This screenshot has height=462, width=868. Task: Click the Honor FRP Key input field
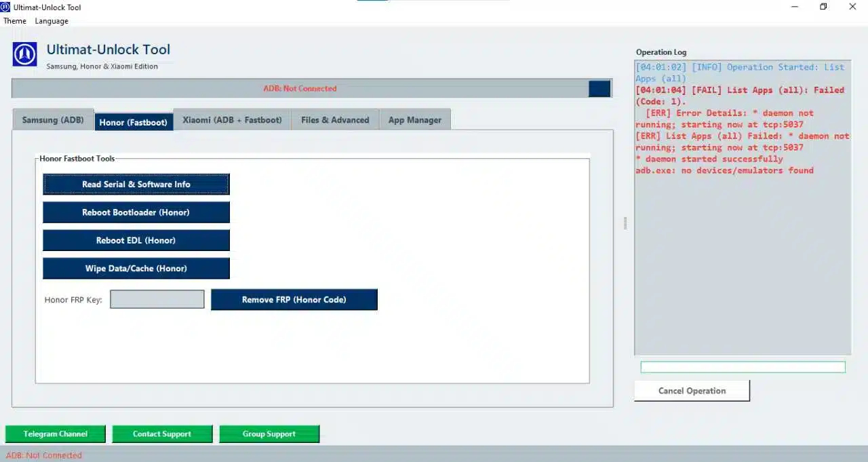[x=157, y=299]
